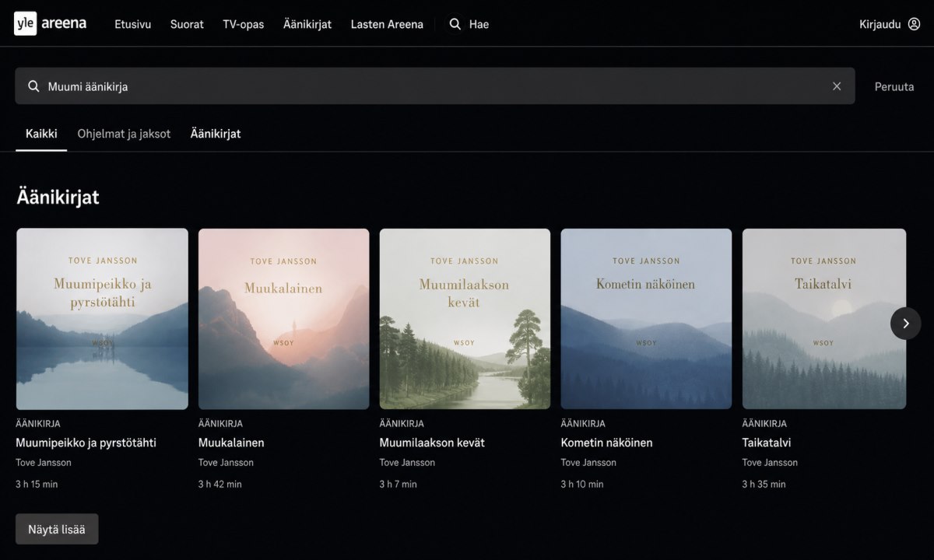Click the Muukalainen title below its cover
Viewport: 934px width, 560px height.
tap(231, 443)
